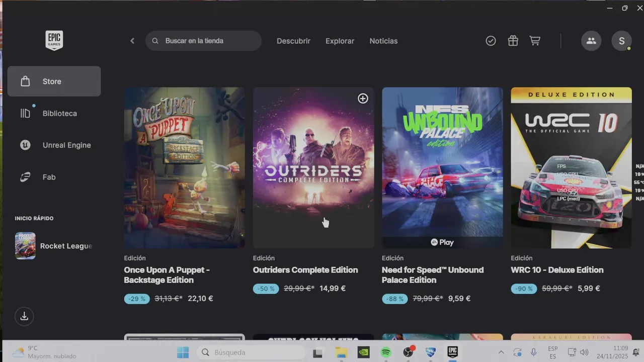Click the -90 % discount badge

(x=524, y=289)
